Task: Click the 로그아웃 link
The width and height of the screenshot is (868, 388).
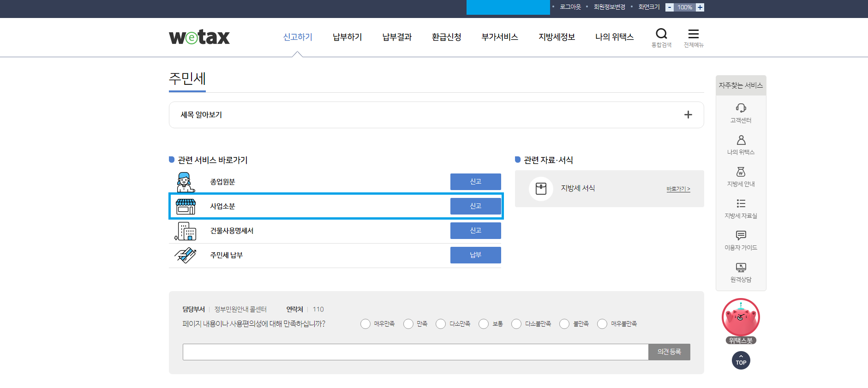Action: [x=570, y=7]
